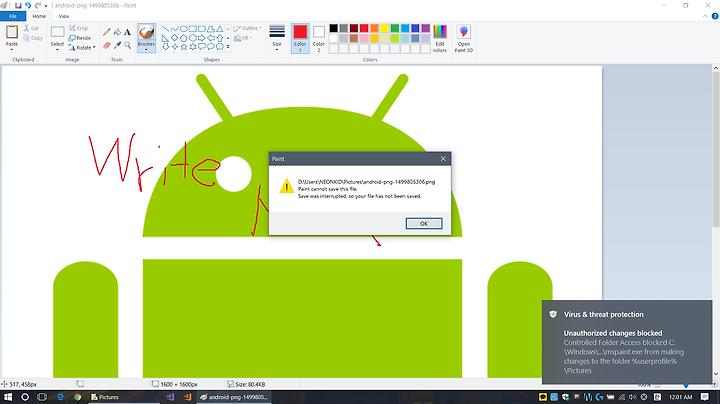
Task: Select the Pencil tool
Action: (x=107, y=32)
